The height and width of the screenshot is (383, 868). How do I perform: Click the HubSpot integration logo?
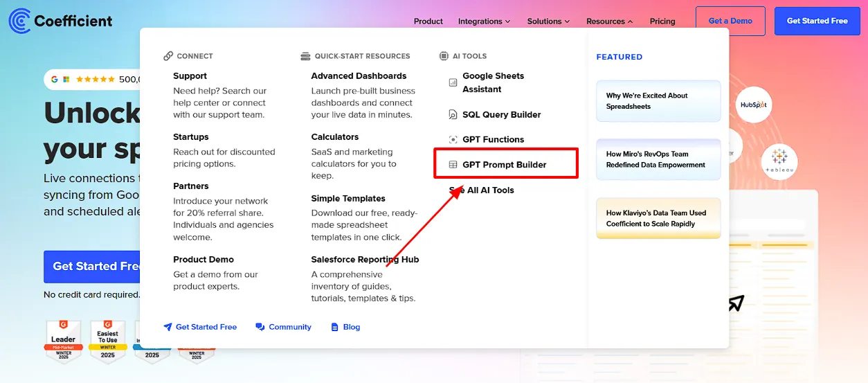tap(752, 105)
